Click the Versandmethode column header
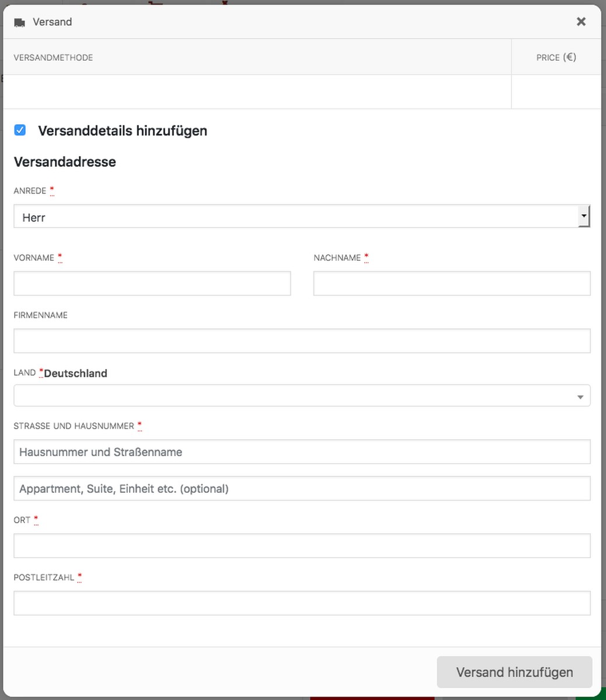Screen dimensions: 606x700 [x=53, y=58]
